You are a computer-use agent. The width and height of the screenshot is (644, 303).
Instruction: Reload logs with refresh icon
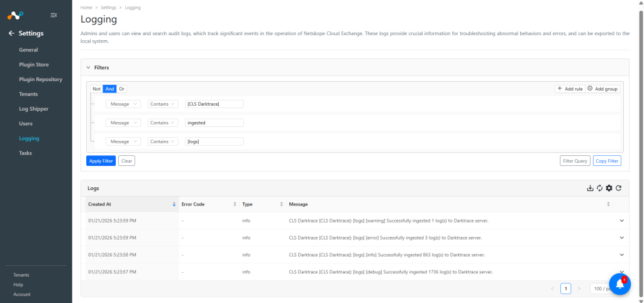pos(619,188)
